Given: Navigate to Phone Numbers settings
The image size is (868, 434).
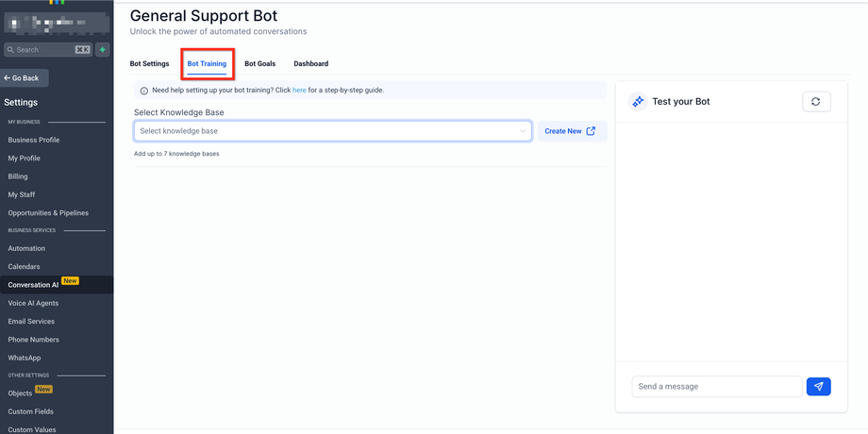Looking at the screenshot, I should [34, 340].
